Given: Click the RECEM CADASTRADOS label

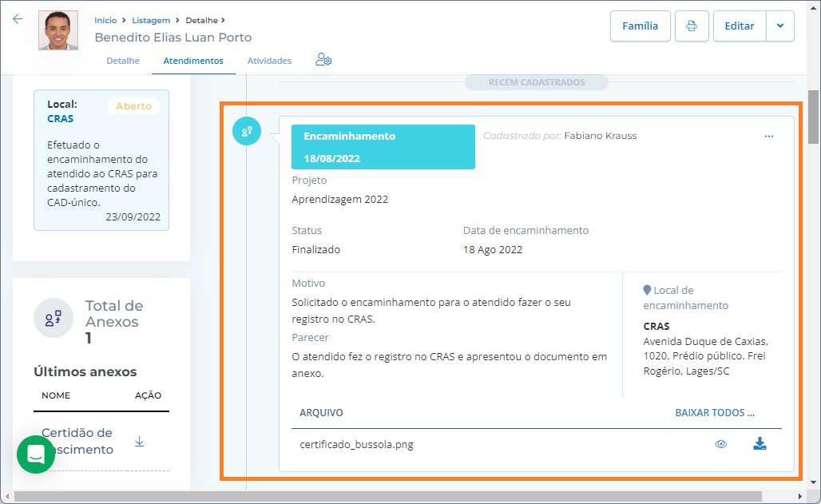Looking at the screenshot, I should (537, 82).
